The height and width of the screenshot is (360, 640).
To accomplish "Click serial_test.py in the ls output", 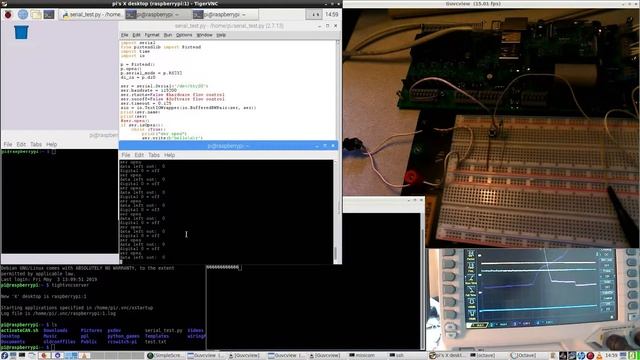I will pos(164,331).
